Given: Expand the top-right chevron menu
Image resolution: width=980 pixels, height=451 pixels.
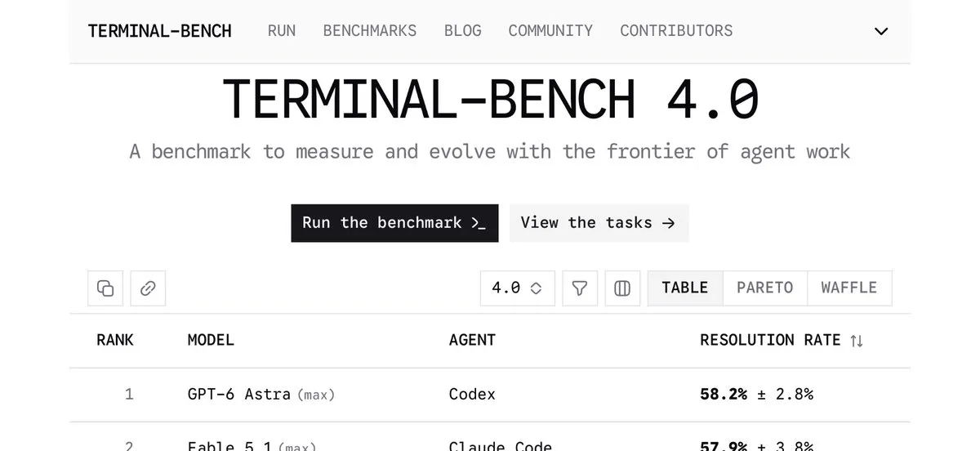Looking at the screenshot, I should click(881, 31).
